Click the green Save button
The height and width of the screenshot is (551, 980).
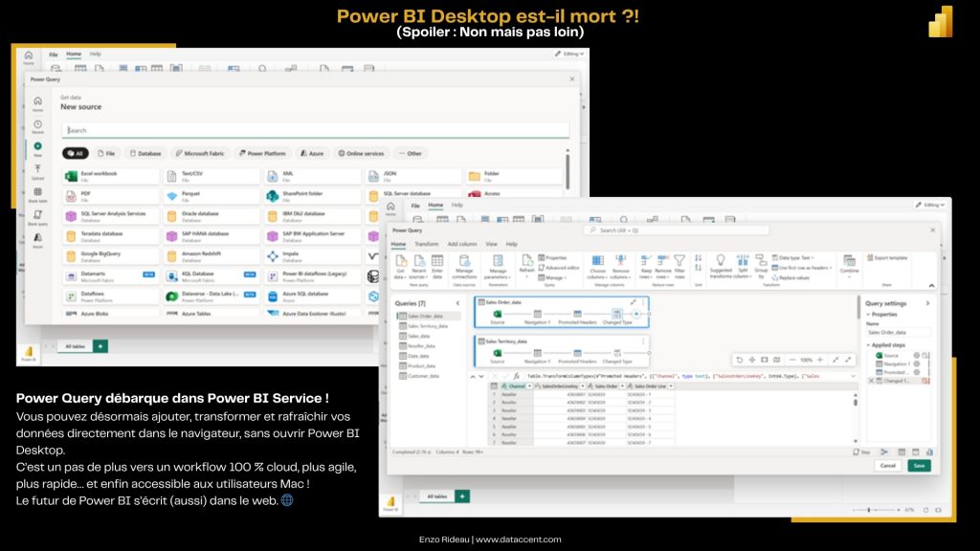click(919, 465)
